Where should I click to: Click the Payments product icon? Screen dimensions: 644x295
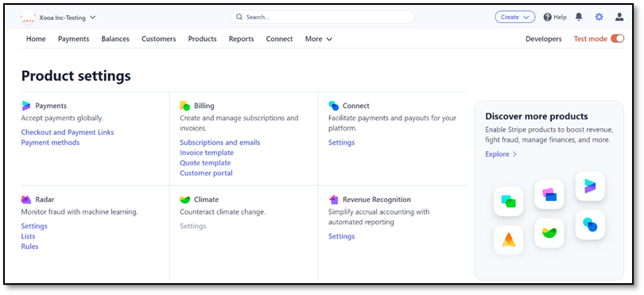click(x=26, y=106)
